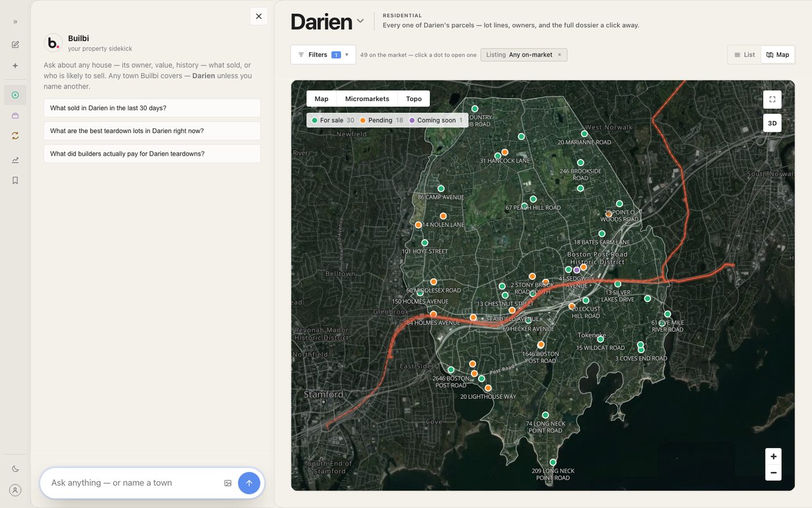Enable the 3D map view
Image resolution: width=812 pixels, height=508 pixels.
(772, 123)
